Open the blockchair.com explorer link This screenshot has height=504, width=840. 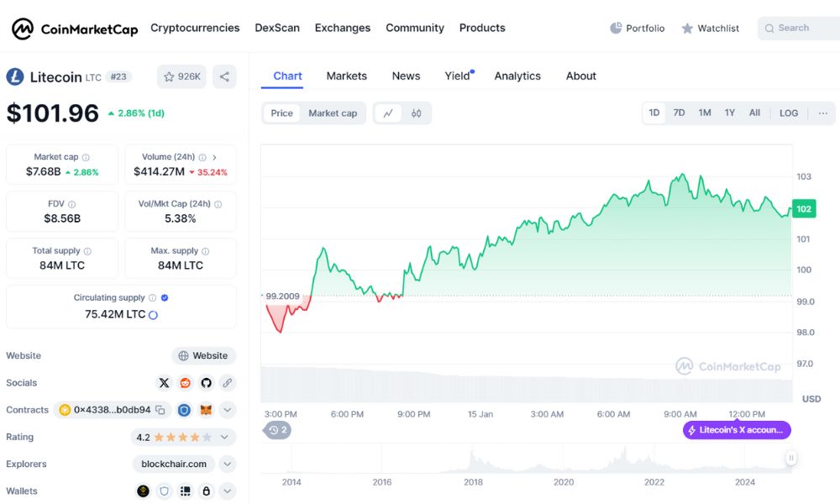[x=174, y=464]
